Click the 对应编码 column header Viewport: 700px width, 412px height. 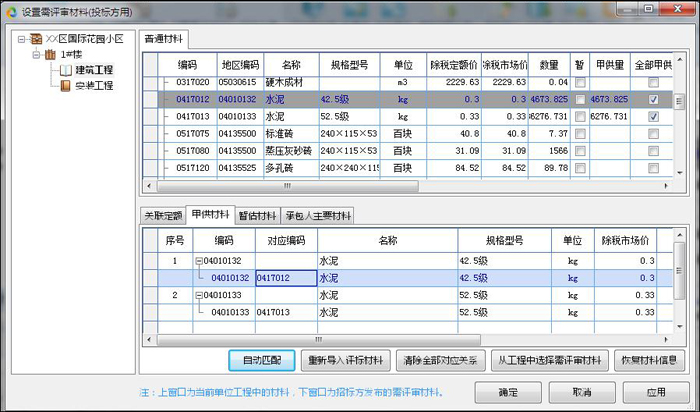pyautogui.click(x=286, y=241)
